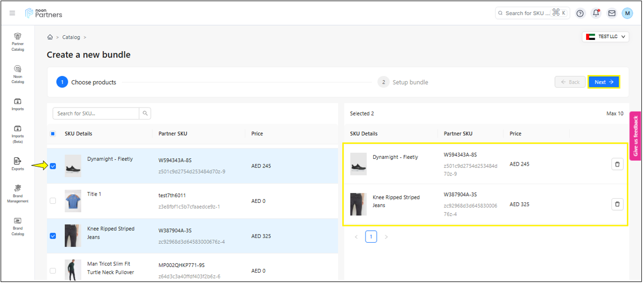Open the help question mark icon
The height and width of the screenshot is (283, 644).
point(580,13)
